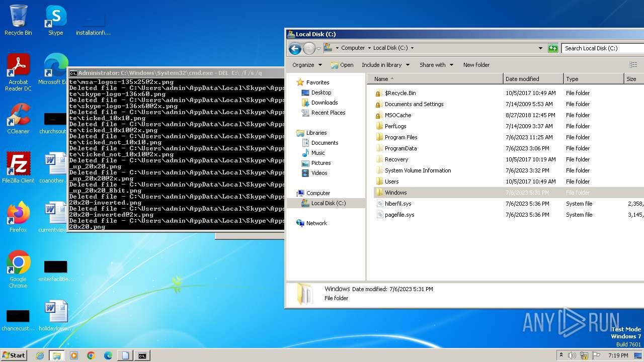Open the Skype desktop shortcut
The image size is (644, 362).
(55, 20)
